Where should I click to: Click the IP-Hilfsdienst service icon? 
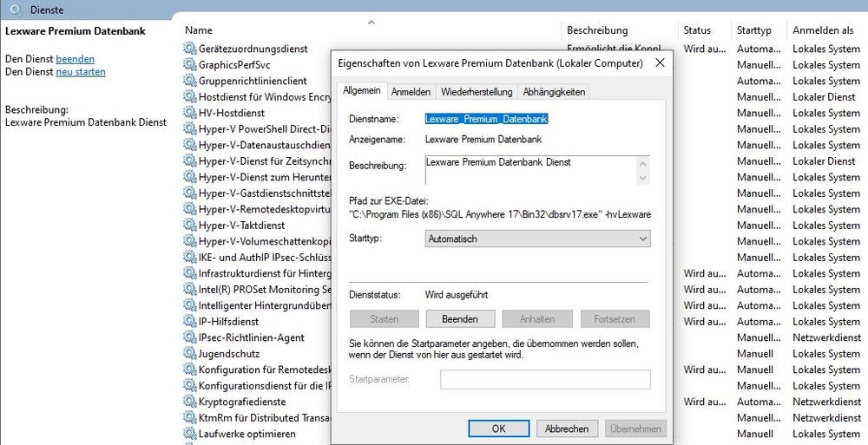point(190,321)
